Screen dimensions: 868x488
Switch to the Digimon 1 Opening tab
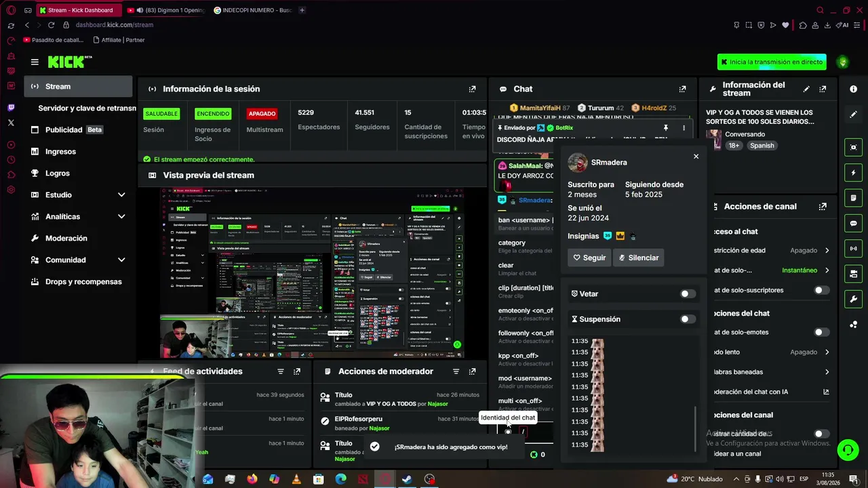(x=165, y=10)
